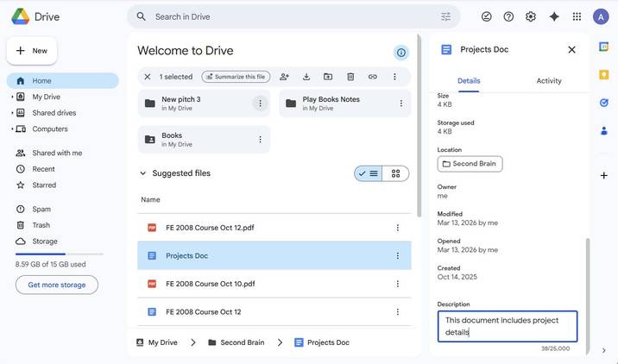Go to My Drive breadcrumb
This screenshot has width=618, height=364.
[x=157, y=342]
